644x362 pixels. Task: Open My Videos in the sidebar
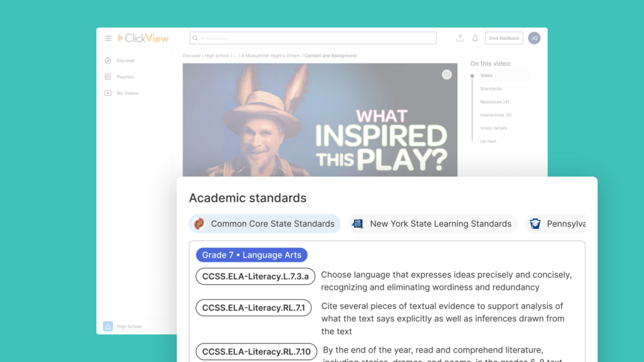coord(127,93)
